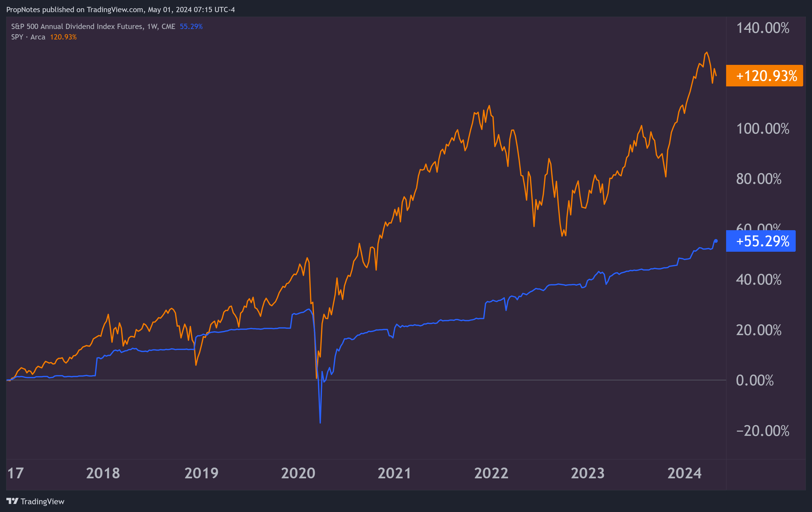Click the 2020 time axis label
The height and width of the screenshot is (512, 812).
(x=298, y=473)
